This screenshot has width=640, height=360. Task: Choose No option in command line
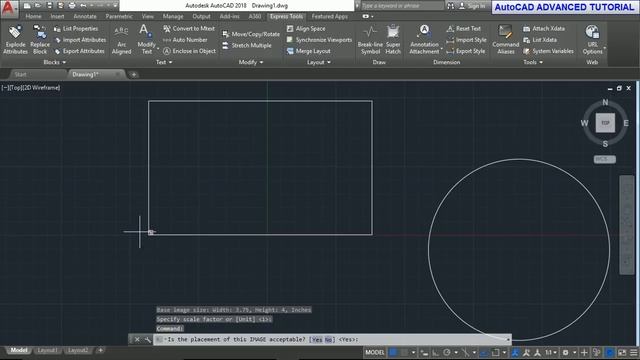pyautogui.click(x=329, y=340)
